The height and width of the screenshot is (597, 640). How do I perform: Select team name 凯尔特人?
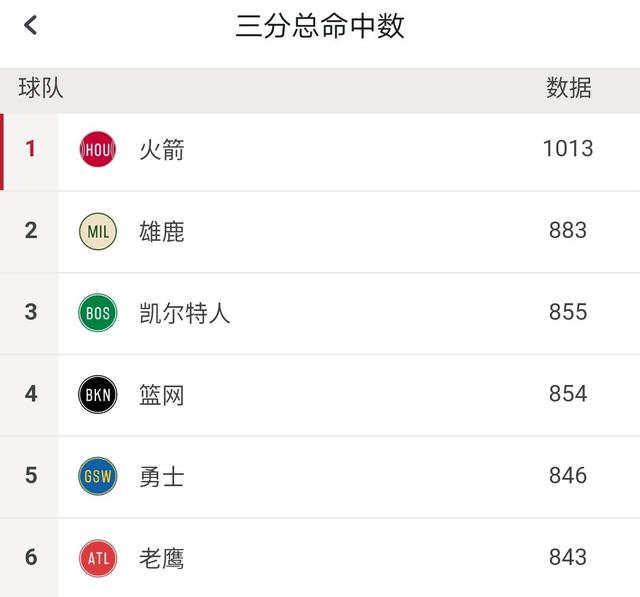[184, 313]
